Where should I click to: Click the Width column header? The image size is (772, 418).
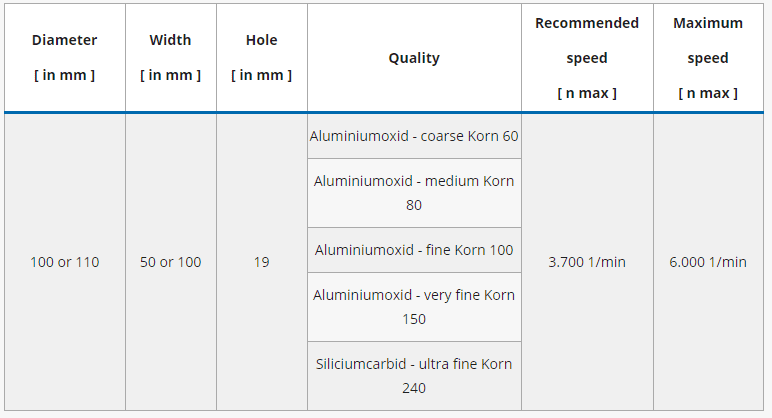[170, 41]
